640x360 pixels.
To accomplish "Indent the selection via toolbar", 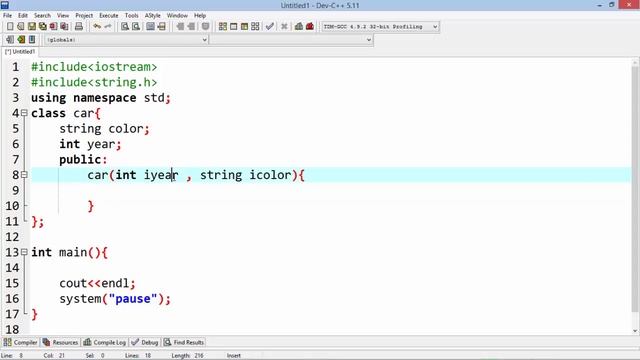I will point(180,27).
